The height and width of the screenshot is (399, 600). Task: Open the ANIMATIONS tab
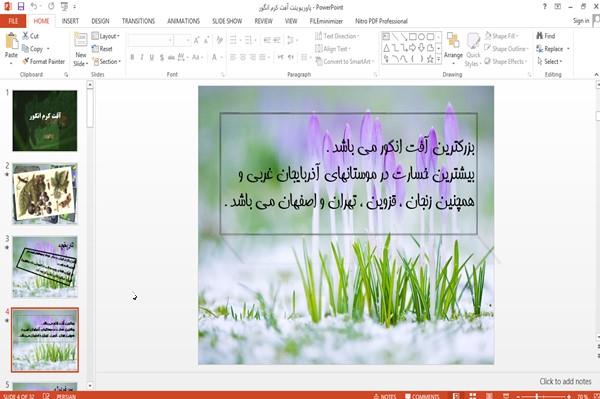tap(183, 21)
